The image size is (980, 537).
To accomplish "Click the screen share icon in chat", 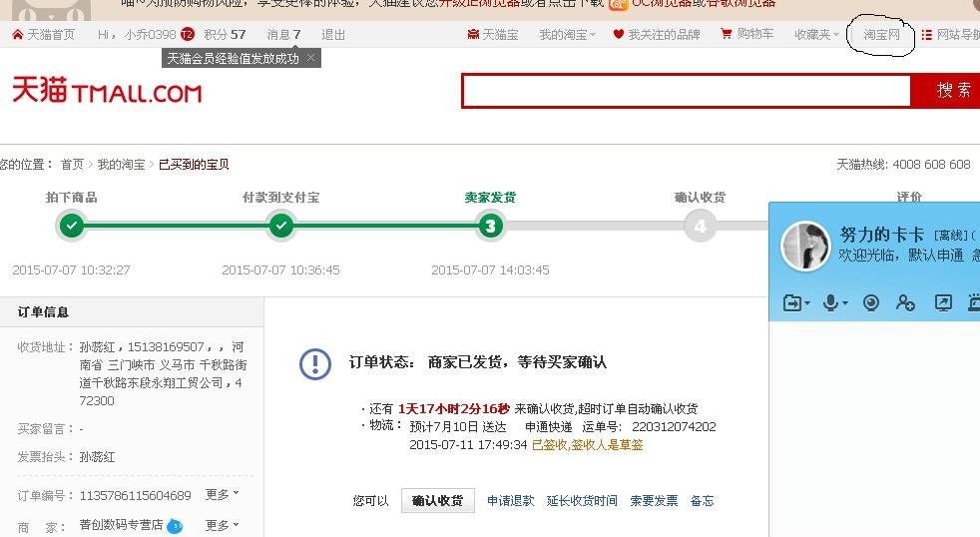I will pyautogui.click(x=942, y=303).
